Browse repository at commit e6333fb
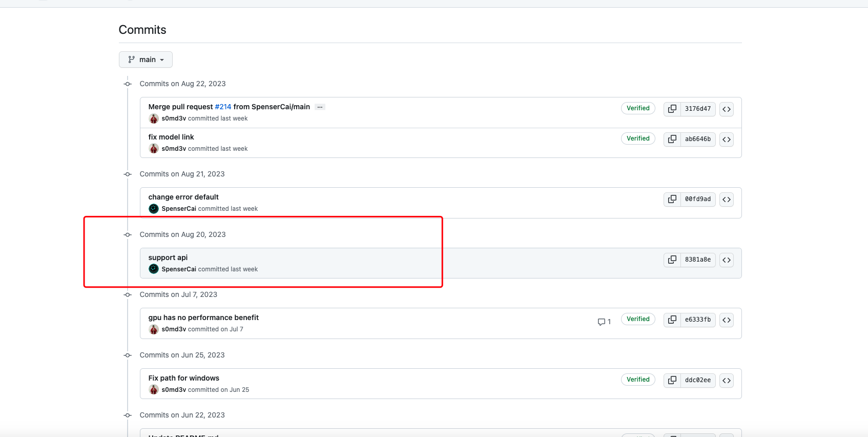This screenshot has height=437, width=868. [726, 320]
